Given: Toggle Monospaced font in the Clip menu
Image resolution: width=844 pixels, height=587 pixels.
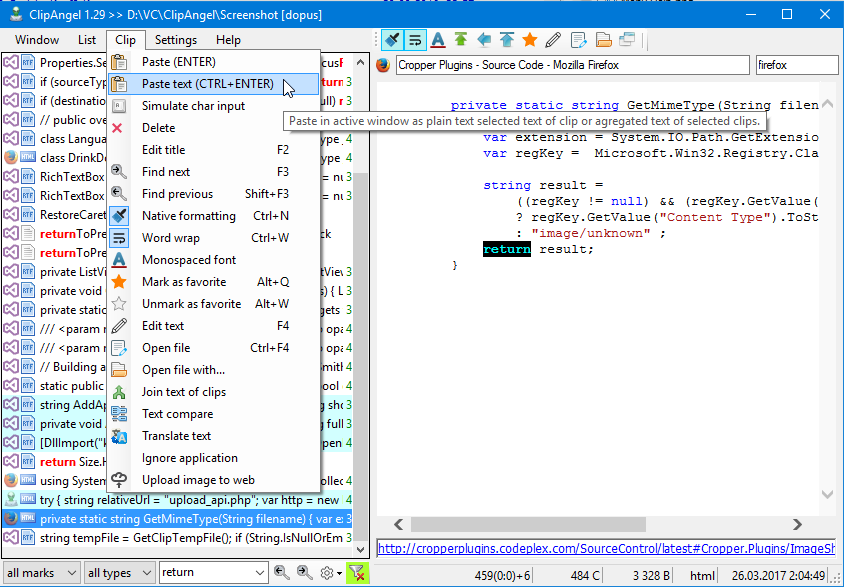Looking at the screenshot, I should 214,260.
